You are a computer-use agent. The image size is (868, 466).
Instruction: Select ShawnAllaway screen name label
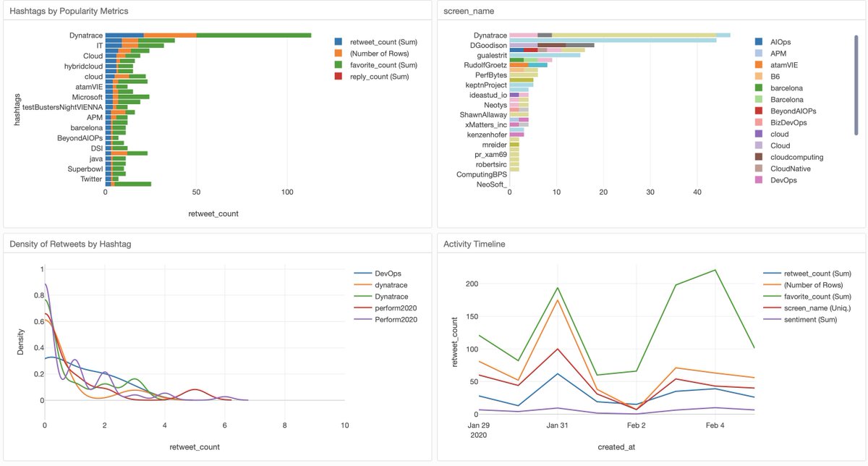(483, 114)
